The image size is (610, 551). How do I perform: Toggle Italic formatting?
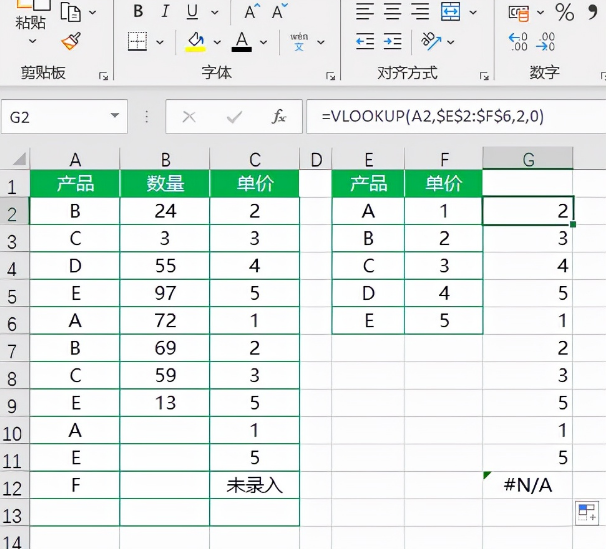[x=165, y=11]
